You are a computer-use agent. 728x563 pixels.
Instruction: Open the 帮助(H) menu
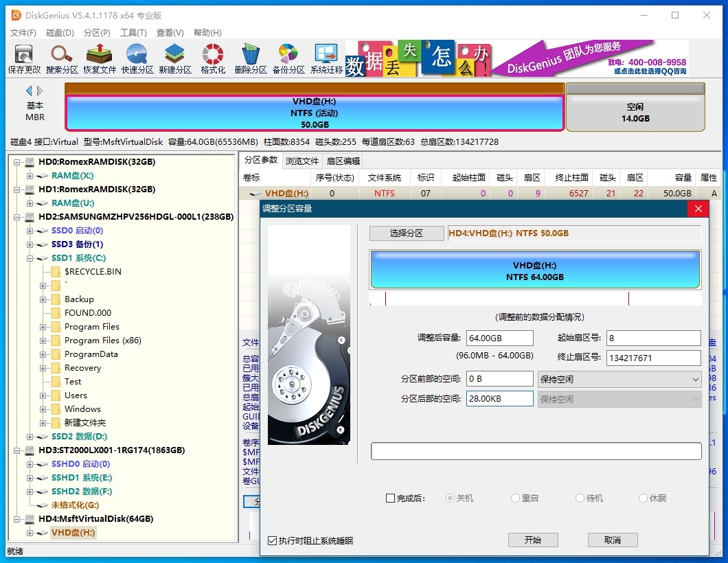pos(207,32)
